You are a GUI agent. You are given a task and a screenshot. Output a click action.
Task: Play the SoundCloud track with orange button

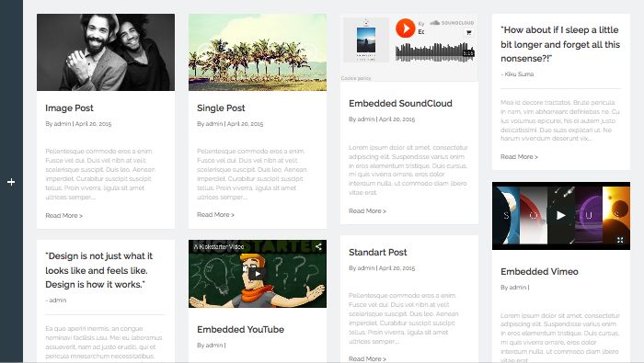(406, 28)
